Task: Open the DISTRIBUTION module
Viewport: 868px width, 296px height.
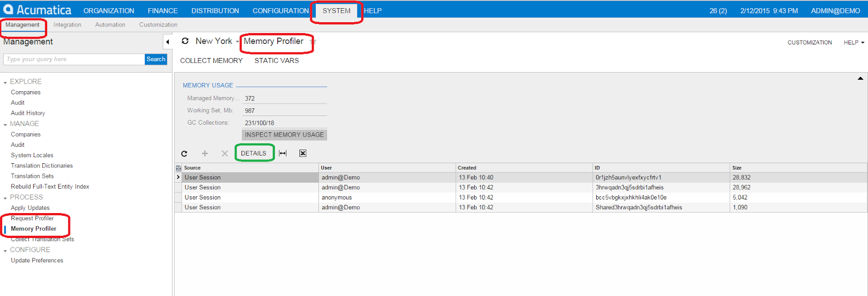Action: [215, 10]
